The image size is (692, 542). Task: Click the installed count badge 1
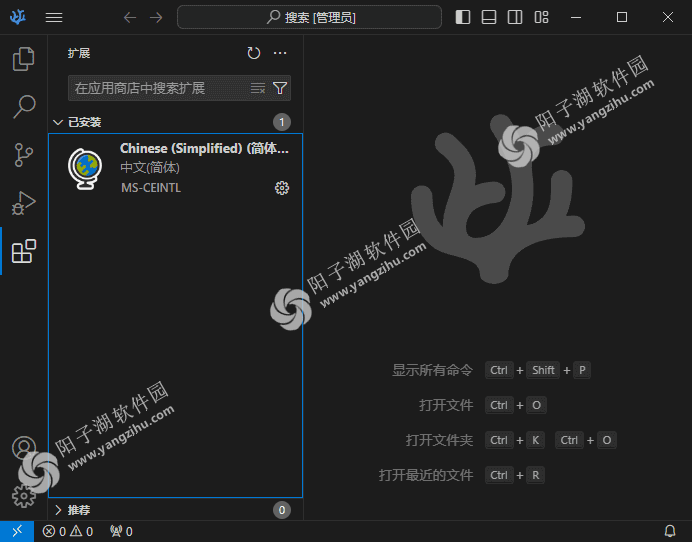click(282, 122)
